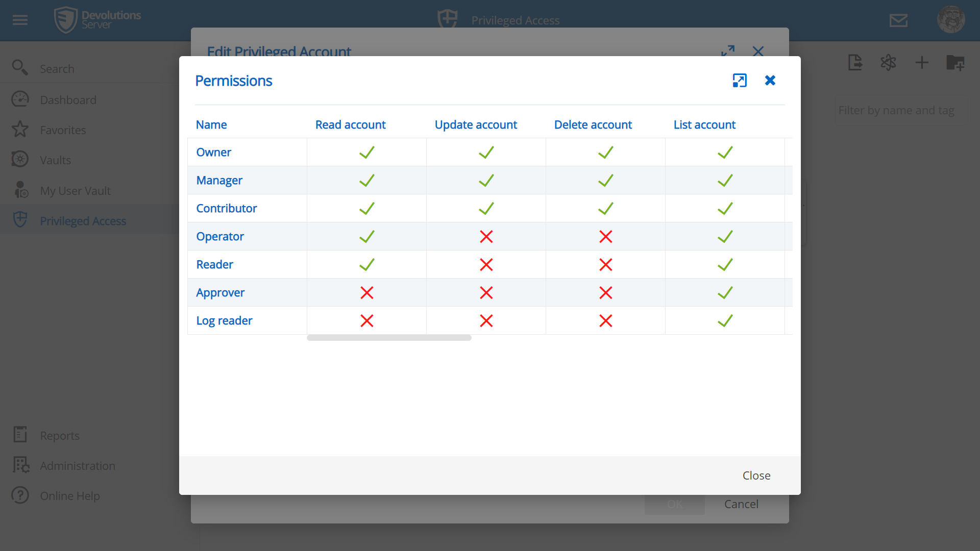Viewport: 980px width, 551px height.
Task: Click the horizontal scrollbar under the permissions table
Action: pos(389,338)
